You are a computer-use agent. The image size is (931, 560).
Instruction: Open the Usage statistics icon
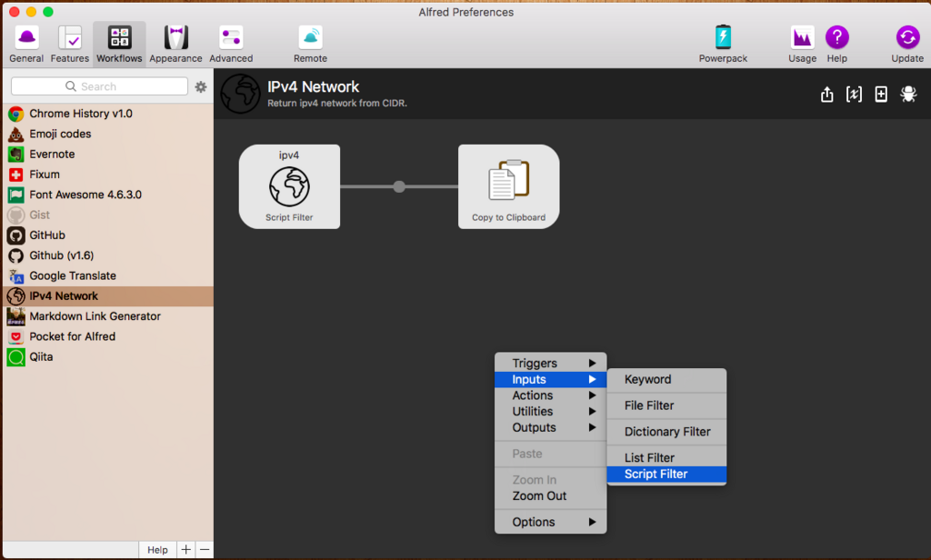(802, 37)
